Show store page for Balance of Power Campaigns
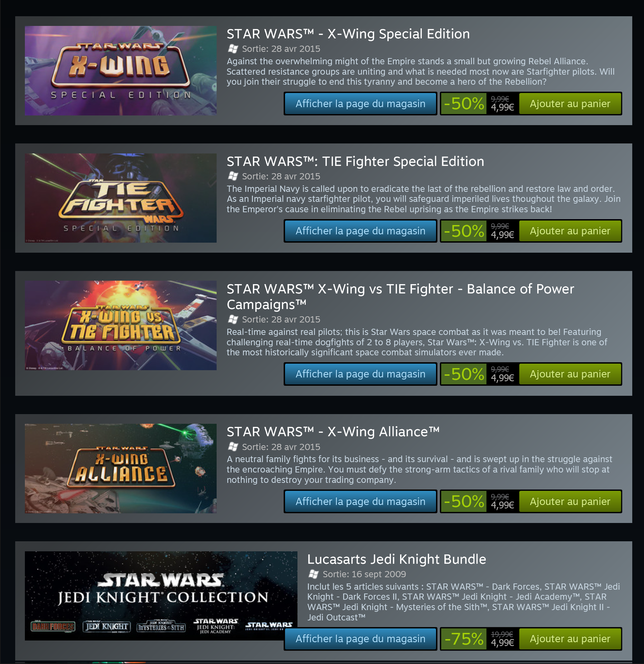 360,374
